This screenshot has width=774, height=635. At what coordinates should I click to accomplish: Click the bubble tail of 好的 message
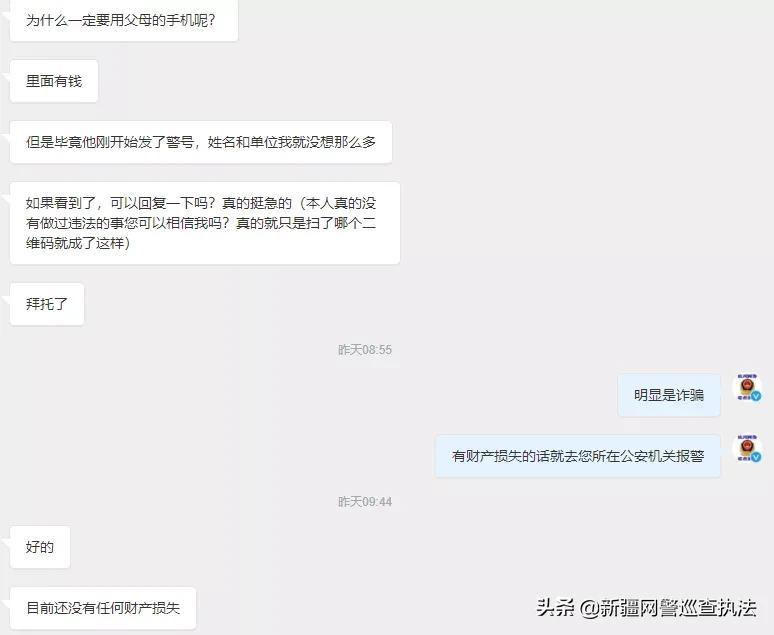(x=6, y=542)
